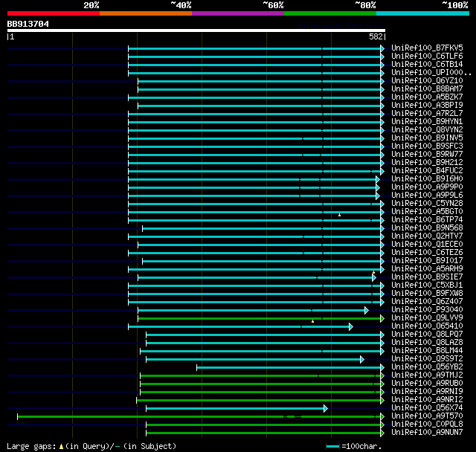
Task: Click UniRef100_P93040 hit label
Action: [427, 310]
